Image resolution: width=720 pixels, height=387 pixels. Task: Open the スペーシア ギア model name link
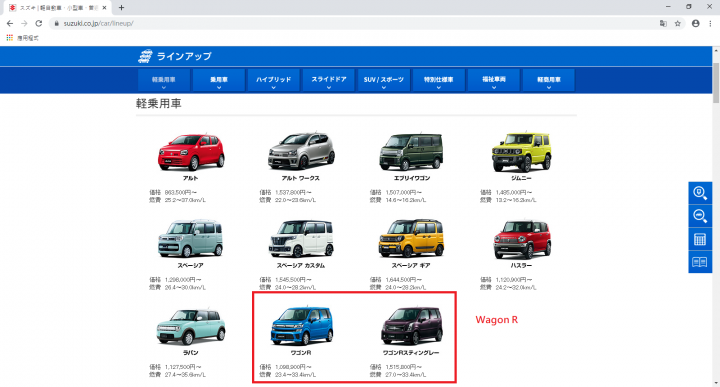coord(411,265)
